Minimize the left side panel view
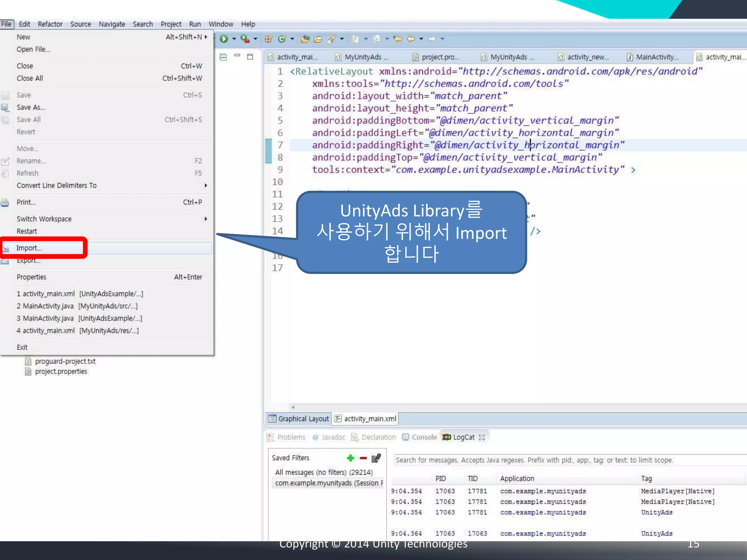This screenshot has width=747, height=560. tap(237, 55)
